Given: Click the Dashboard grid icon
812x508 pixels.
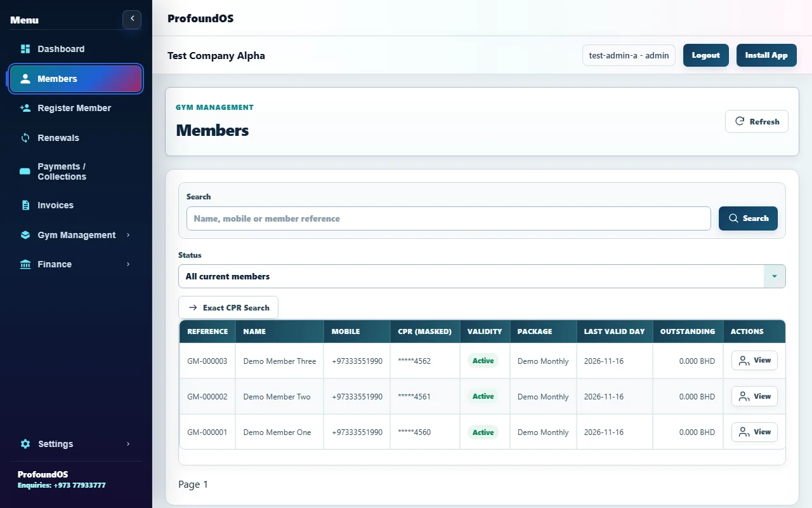Looking at the screenshot, I should point(25,49).
